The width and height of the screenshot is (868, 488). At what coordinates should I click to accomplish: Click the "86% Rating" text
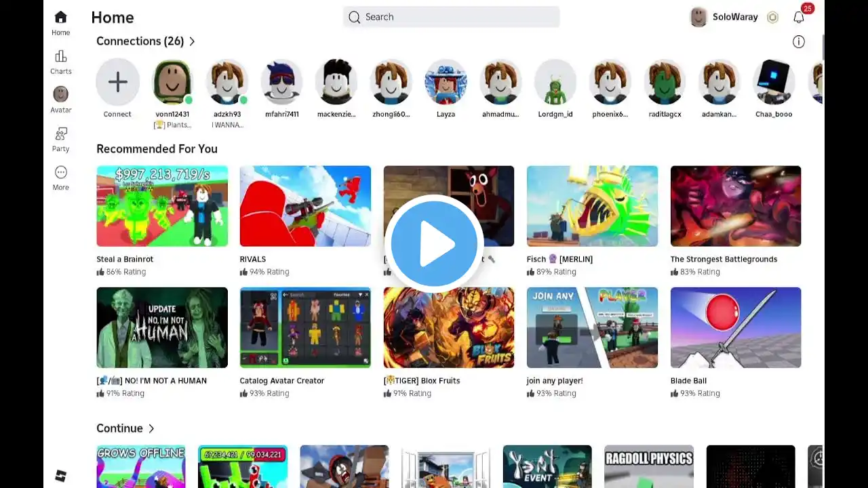click(x=126, y=272)
